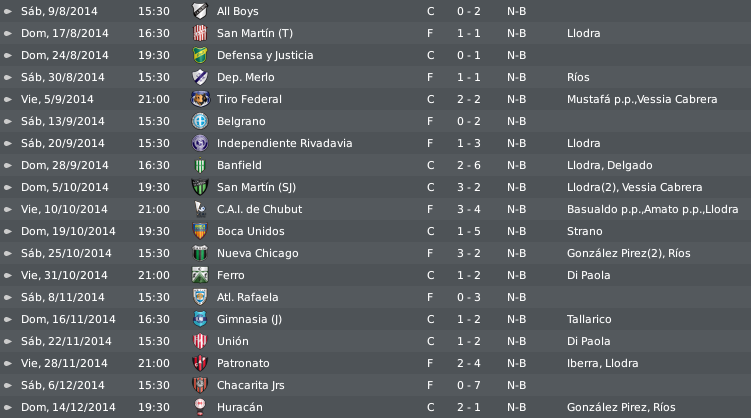Click the All Boys club crest
The height and width of the screenshot is (418, 751).
coord(200,11)
